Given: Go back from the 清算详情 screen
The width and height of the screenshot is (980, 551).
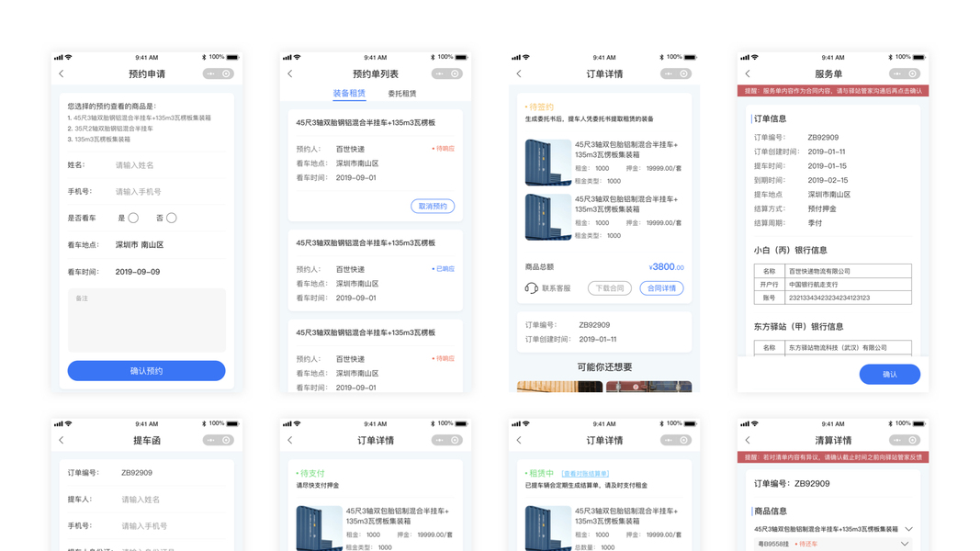Looking at the screenshot, I should pyautogui.click(x=748, y=441).
